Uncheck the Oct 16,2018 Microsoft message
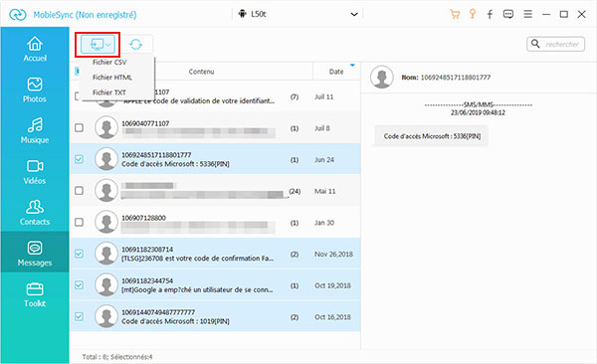This screenshot has height=364, width=597. point(79,316)
